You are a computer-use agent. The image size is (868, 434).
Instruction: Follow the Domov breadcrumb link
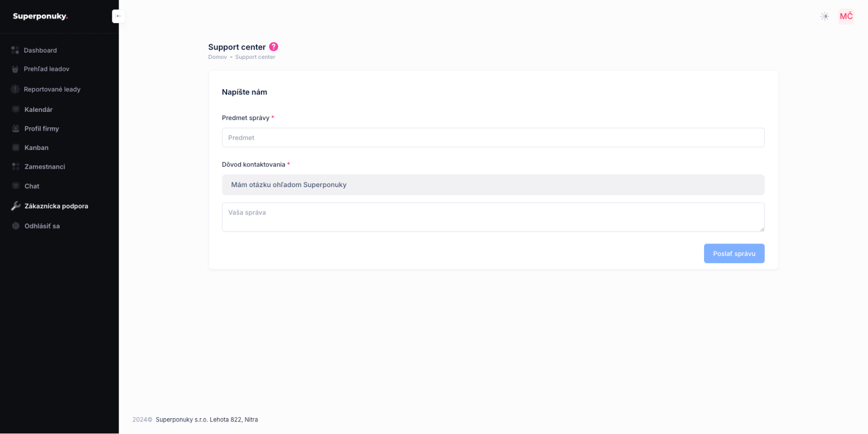click(x=217, y=57)
